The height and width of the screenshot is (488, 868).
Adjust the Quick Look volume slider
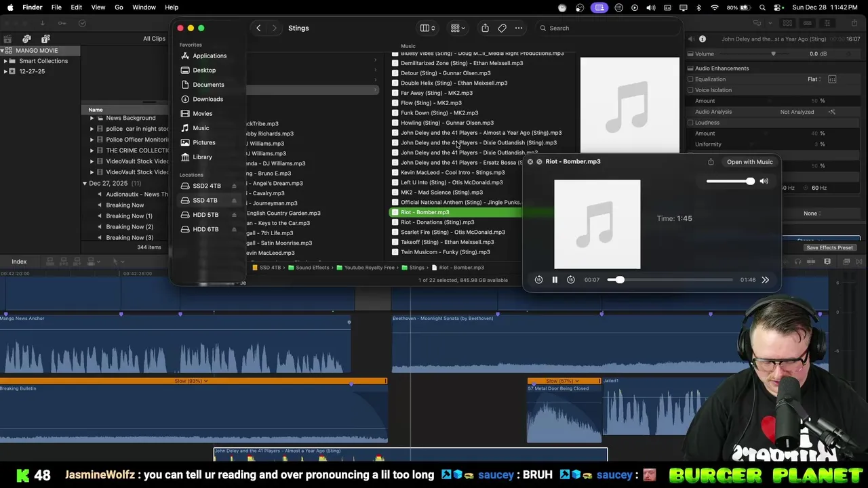[730, 181]
